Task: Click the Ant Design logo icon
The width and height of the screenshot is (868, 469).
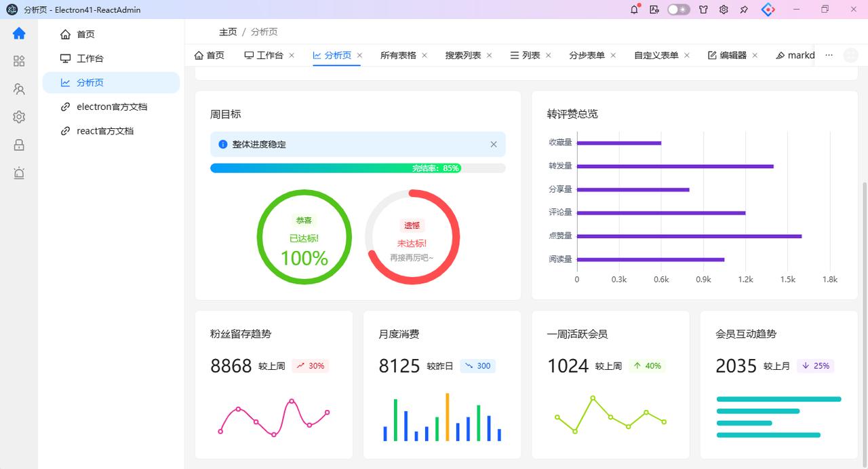Action: [768, 10]
